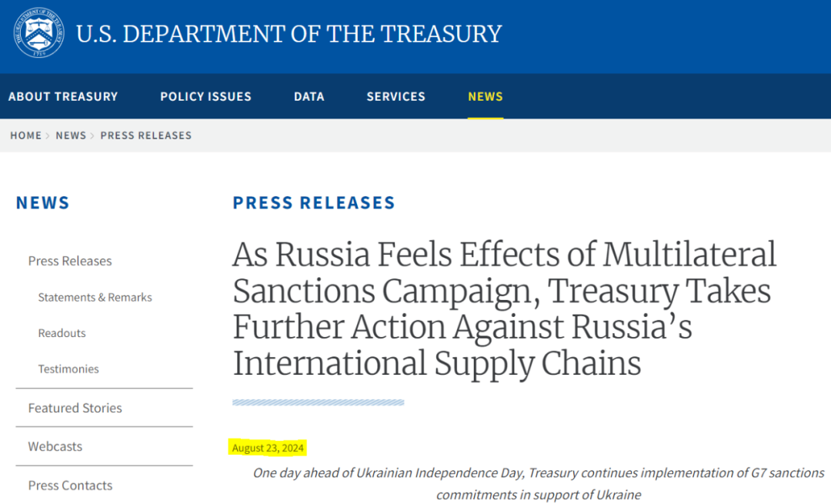Viewport: 831px width, 504px height.
Task: Open the Press Releases sidebar link
Action: point(70,261)
